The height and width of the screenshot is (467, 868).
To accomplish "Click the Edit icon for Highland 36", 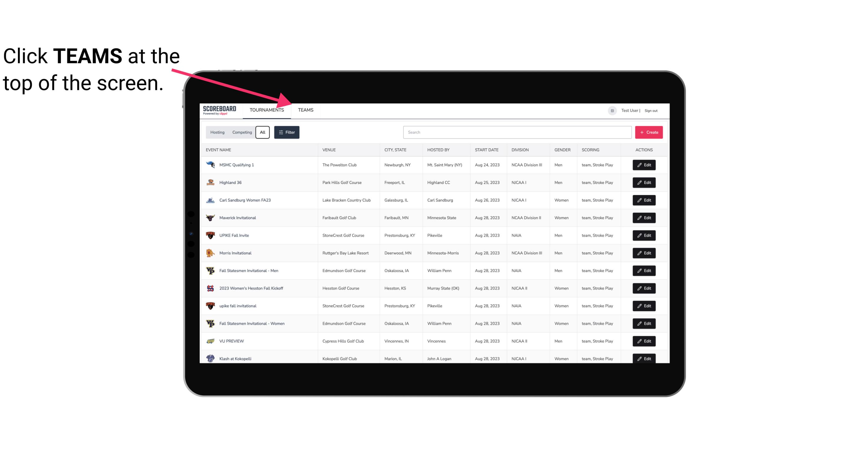I will click(644, 182).
